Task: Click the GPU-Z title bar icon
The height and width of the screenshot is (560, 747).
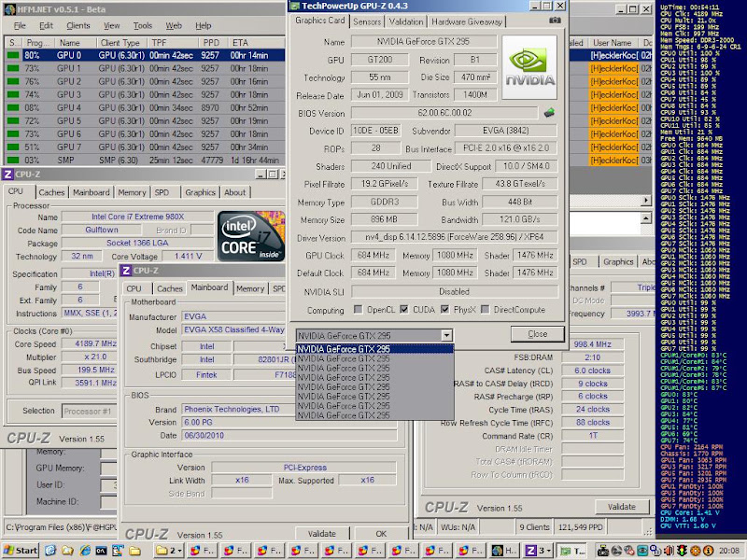Action: pyautogui.click(x=295, y=6)
